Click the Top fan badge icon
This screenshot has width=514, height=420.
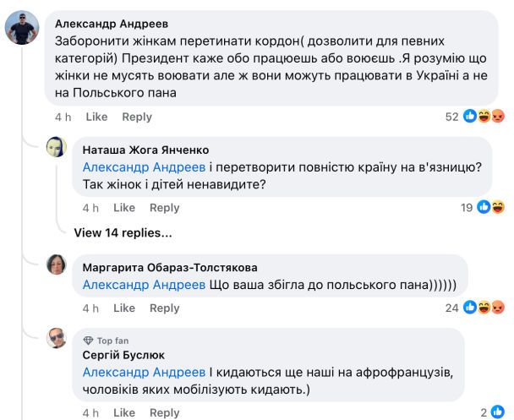pyautogui.click(x=87, y=340)
